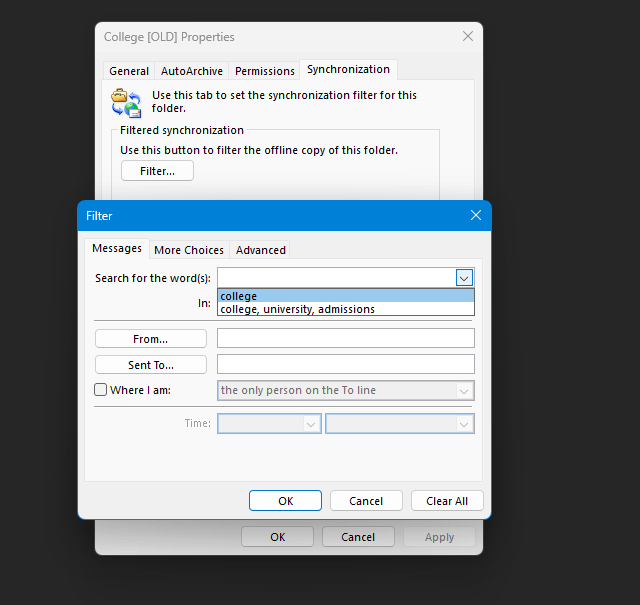
Task: Click the Sent To text input field
Action: click(346, 364)
